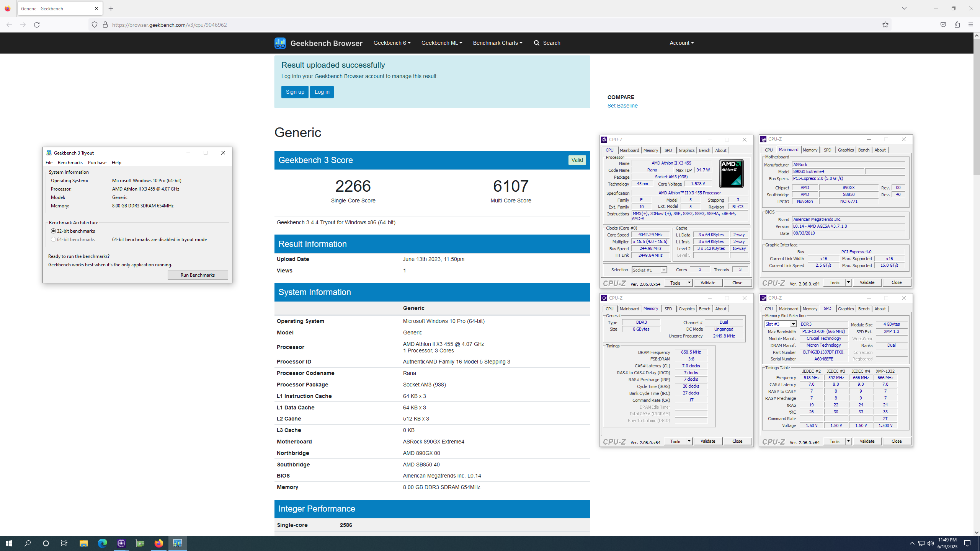The height and width of the screenshot is (551, 980).
Task: Open the Firefox application menu icon
Action: point(970,25)
